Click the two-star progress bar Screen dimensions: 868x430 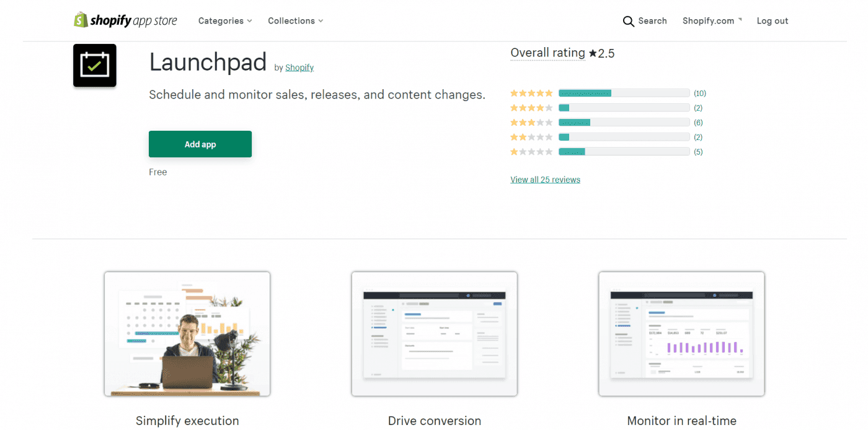click(624, 137)
